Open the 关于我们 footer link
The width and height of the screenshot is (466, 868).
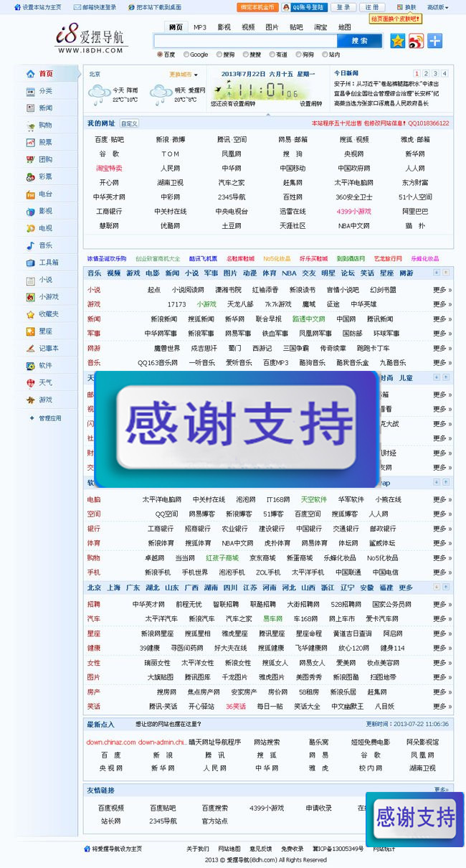click(198, 849)
